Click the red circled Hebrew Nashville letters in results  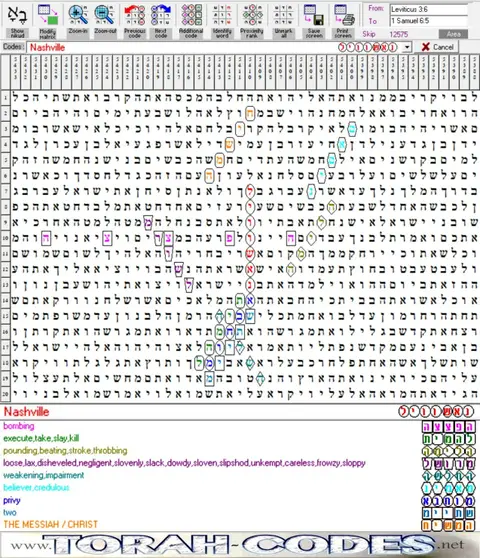436,412
